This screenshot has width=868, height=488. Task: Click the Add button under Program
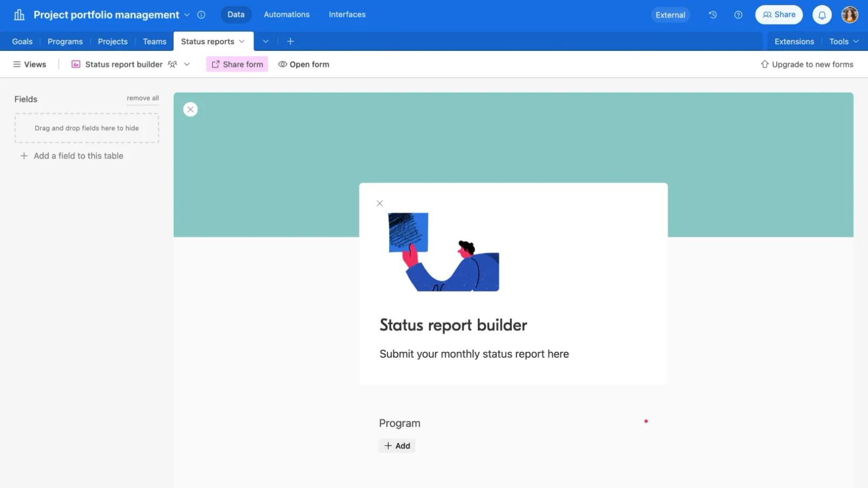pos(397,446)
